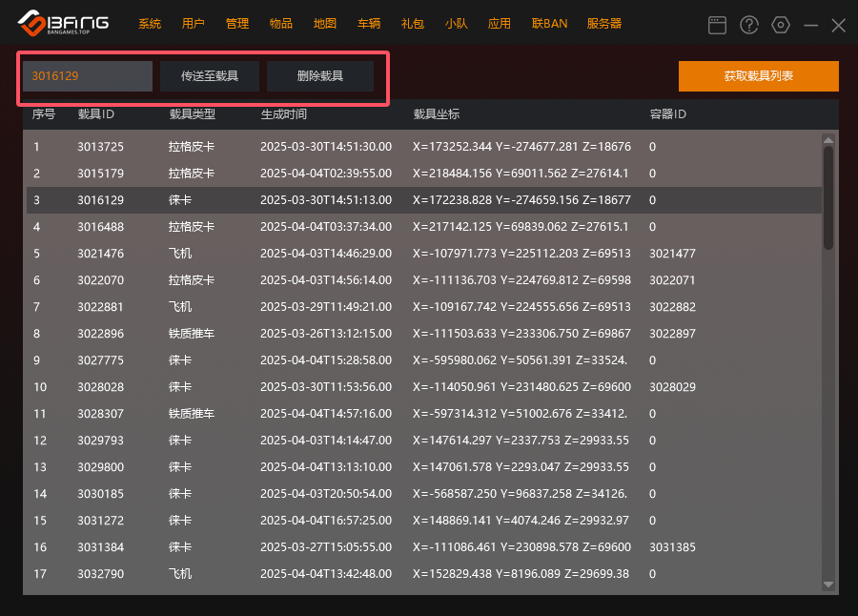Click the vertical scrollbar thumb
Screen dimensions: 858x616
[x=828, y=198]
